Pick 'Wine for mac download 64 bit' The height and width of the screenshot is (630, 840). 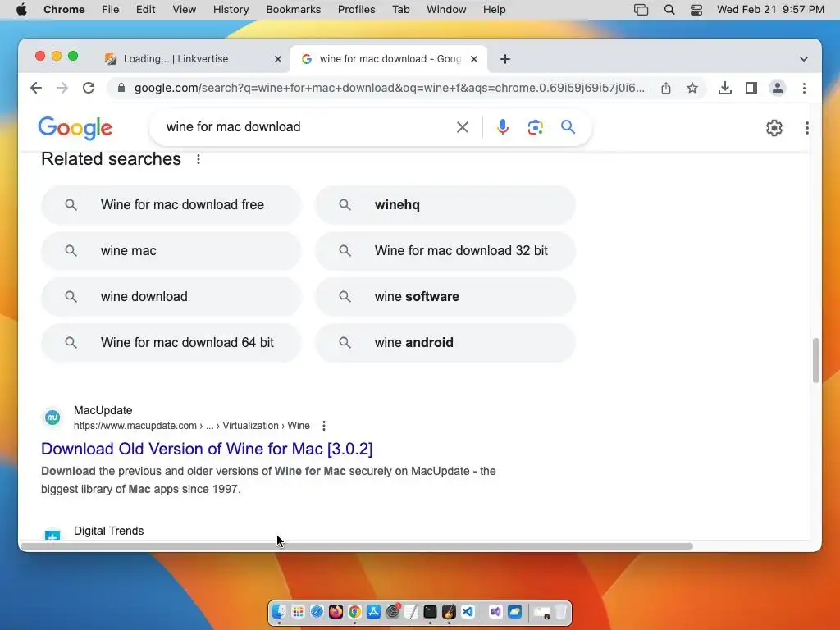(x=171, y=343)
